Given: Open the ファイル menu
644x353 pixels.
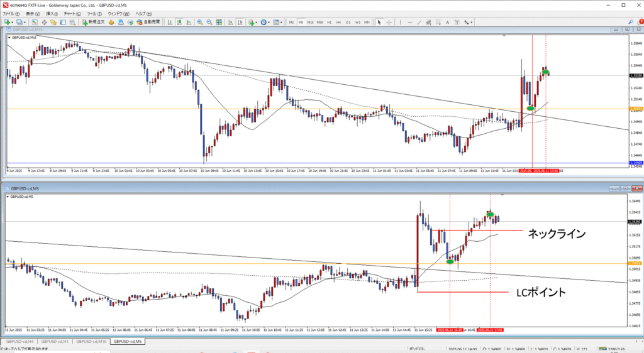Looking at the screenshot, I should point(11,14).
